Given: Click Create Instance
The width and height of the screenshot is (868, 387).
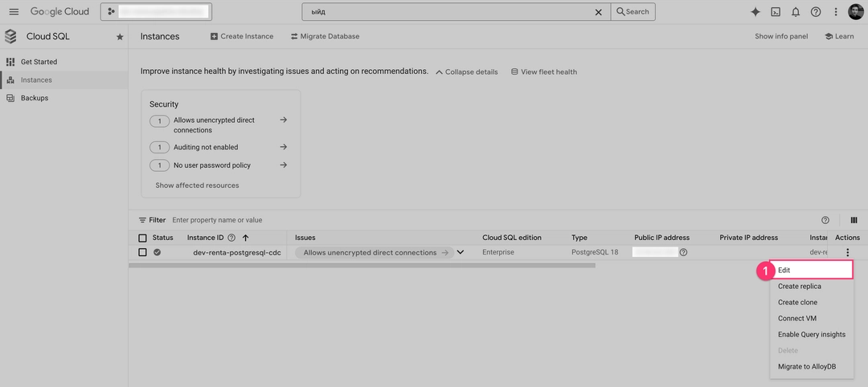Looking at the screenshot, I should pyautogui.click(x=242, y=36).
